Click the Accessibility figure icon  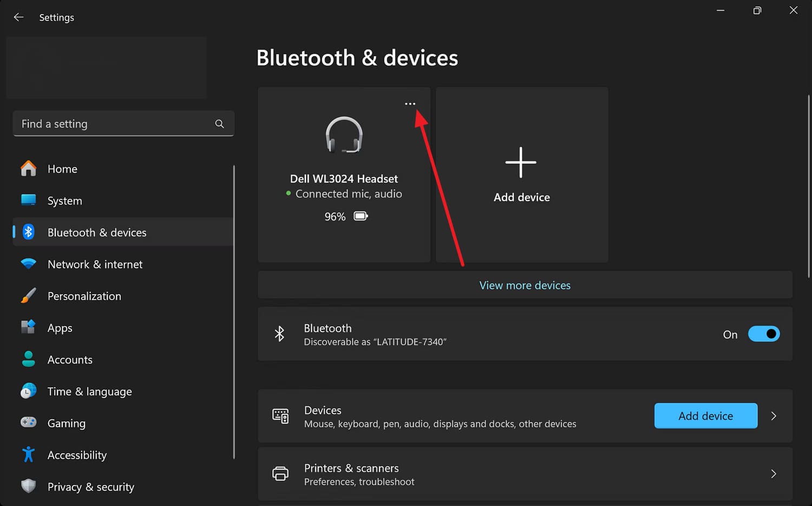click(x=29, y=455)
